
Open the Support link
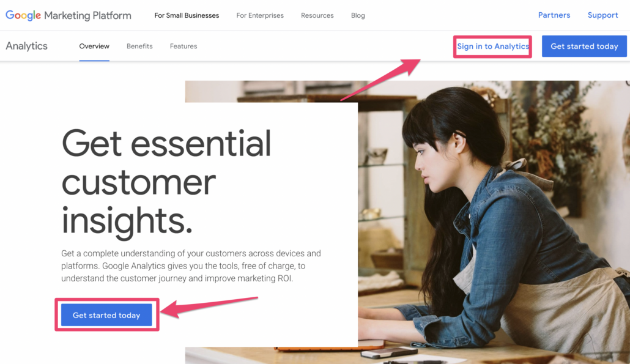click(602, 15)
